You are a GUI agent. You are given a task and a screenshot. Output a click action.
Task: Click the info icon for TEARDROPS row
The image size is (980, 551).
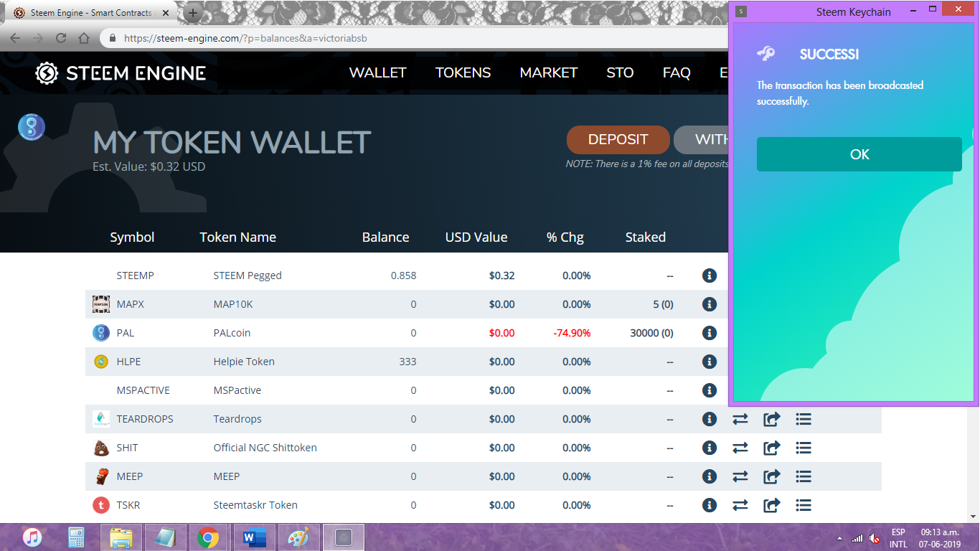tap(710, 419)
